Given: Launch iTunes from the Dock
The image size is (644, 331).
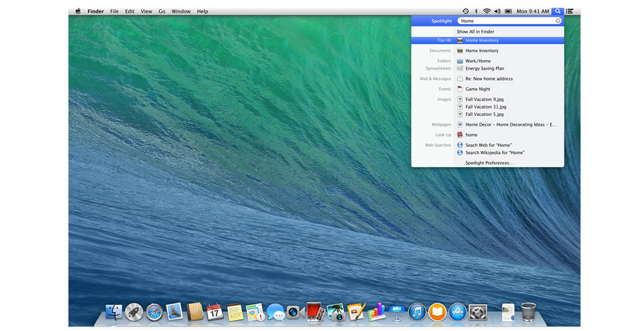Looking at the screenshot, I should point(417,312).
